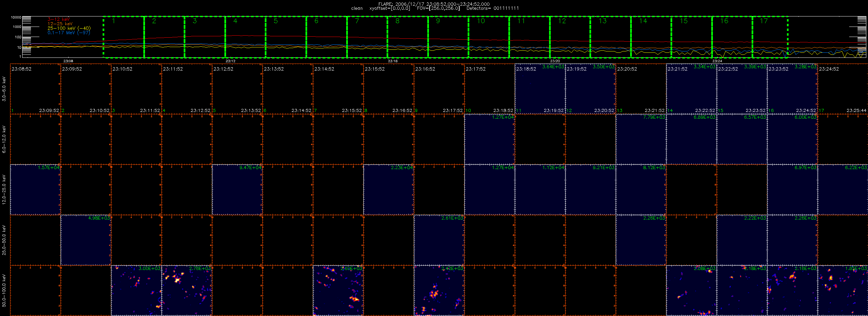The image size is (868, 316).
Task: Open 12-25 keV image with peak 6.97E+03
Action: pos(793,190)
